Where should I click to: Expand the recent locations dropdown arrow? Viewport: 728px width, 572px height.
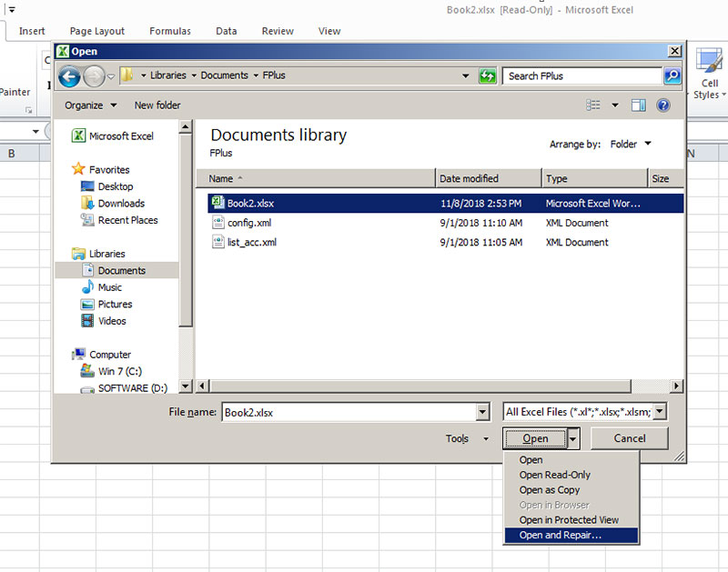pos(111,76)
